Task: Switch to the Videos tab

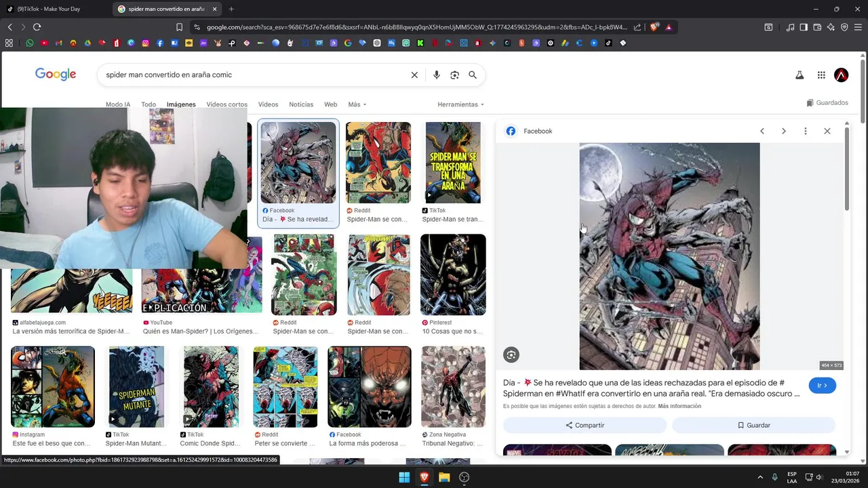Action: point(268,104)
